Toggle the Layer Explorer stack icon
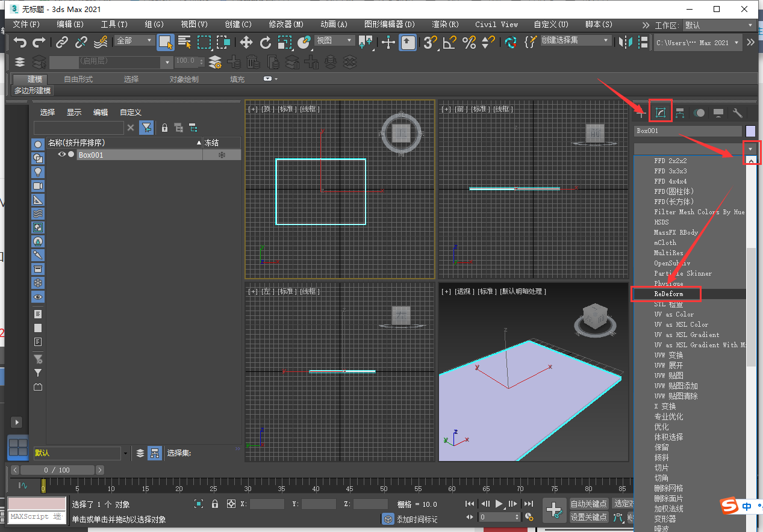Screen dimensions: 763x532 (x=20, y=62)
